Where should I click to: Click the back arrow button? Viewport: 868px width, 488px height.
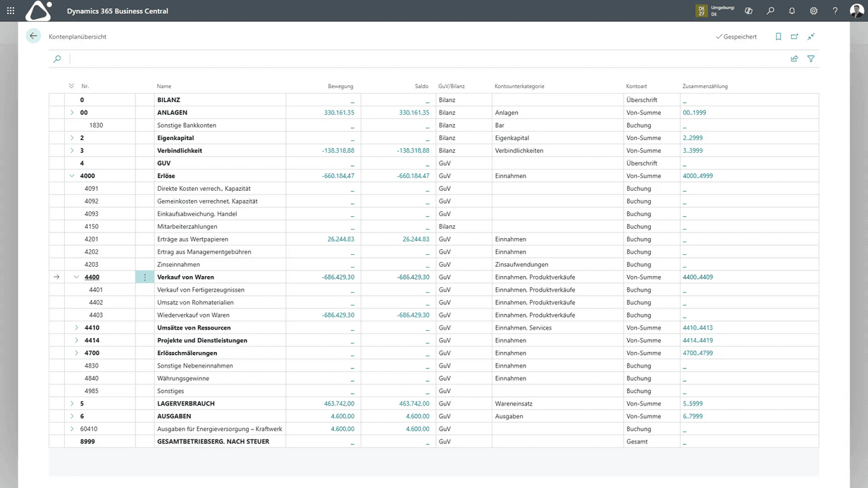point(33,36)
